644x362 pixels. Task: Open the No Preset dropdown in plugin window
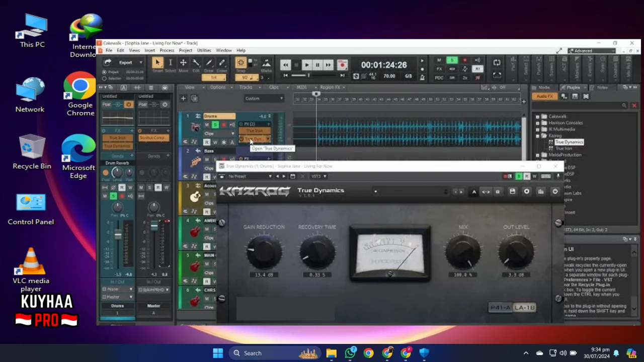[x=250, y=176]
